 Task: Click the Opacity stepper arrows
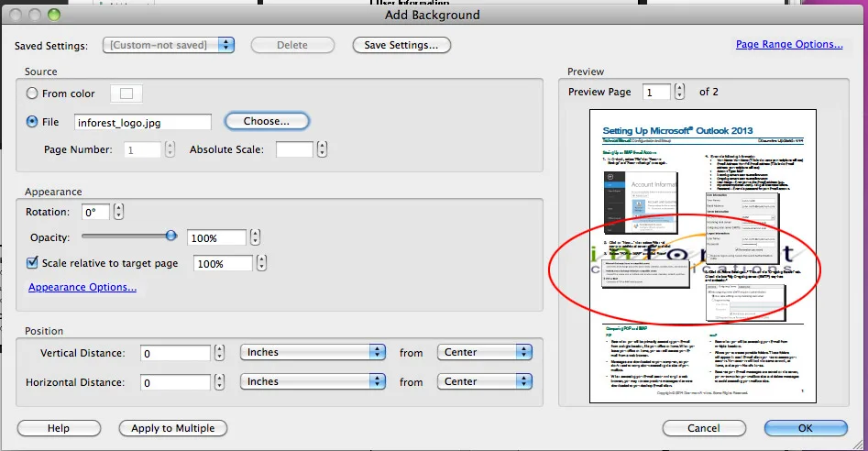pos(255,237)
